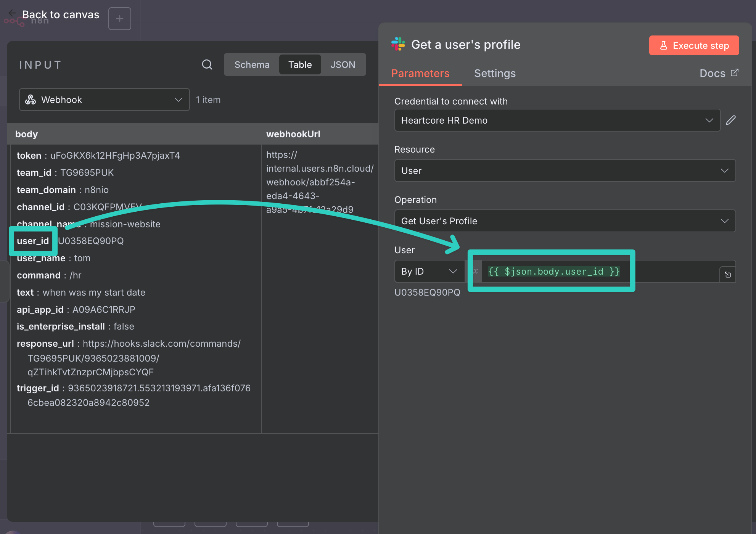Viewport: 756px width, 534px height.
Task: Expand the Heartcore HR Demo credential dropdown
Action: (x=557, y=120)
